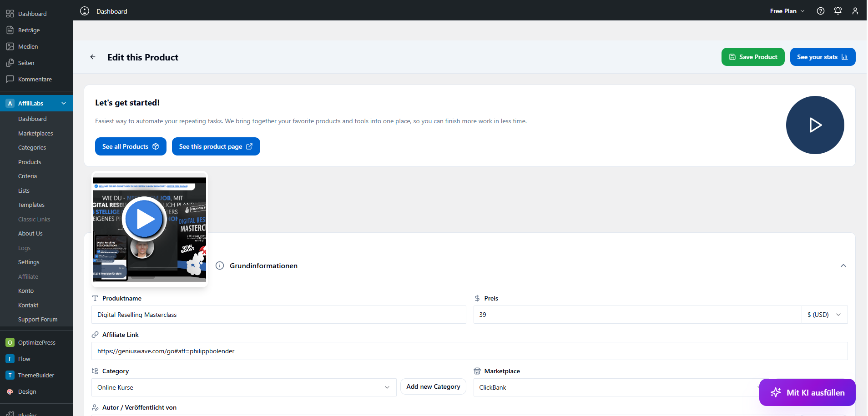Go to Marketplaces in the AffiliLabs menu

point(35,133)
